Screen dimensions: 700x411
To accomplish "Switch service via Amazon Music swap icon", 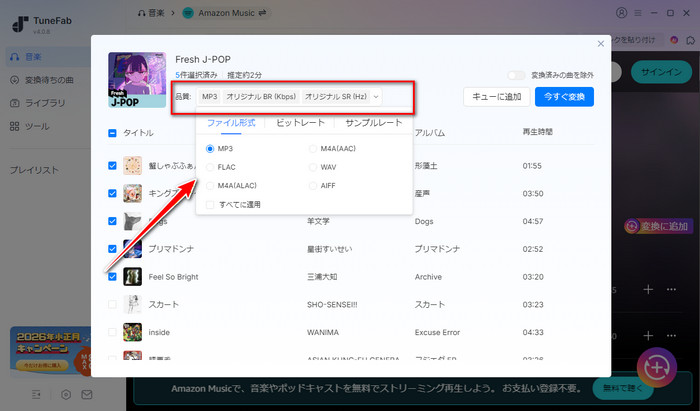I will point(262,13).
